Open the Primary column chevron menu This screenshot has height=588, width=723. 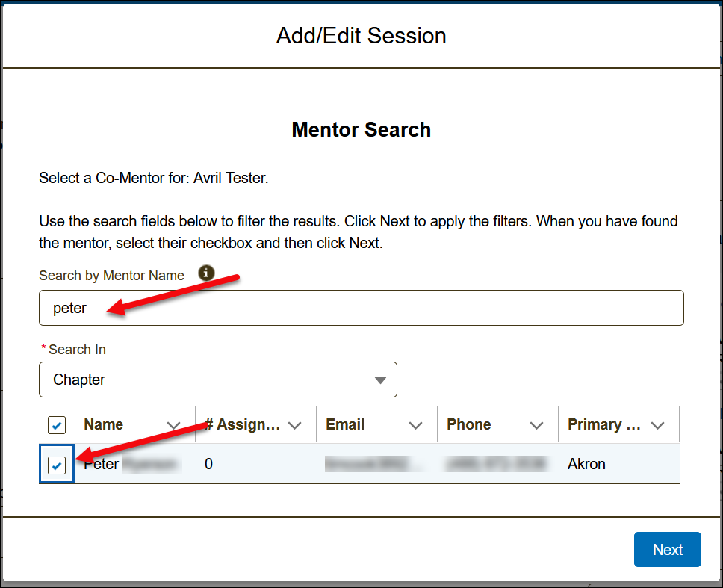pyautogui.click(x=658, y=425)
